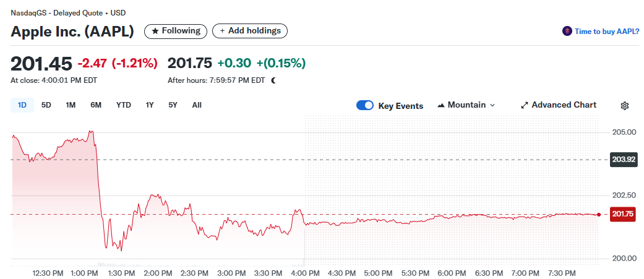
Task: Click the plus icon in Add holdings
Action: [x=223, y=31]
